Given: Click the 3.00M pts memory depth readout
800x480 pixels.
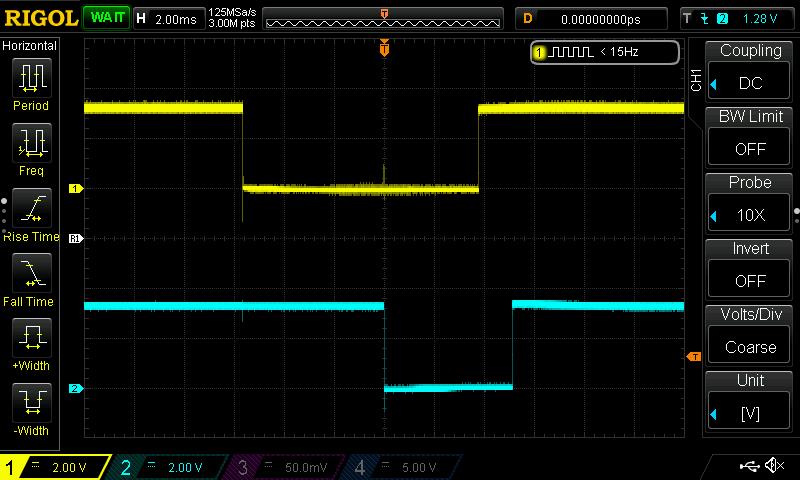Looking at the screenshot, I should click(x=232, y=23).
